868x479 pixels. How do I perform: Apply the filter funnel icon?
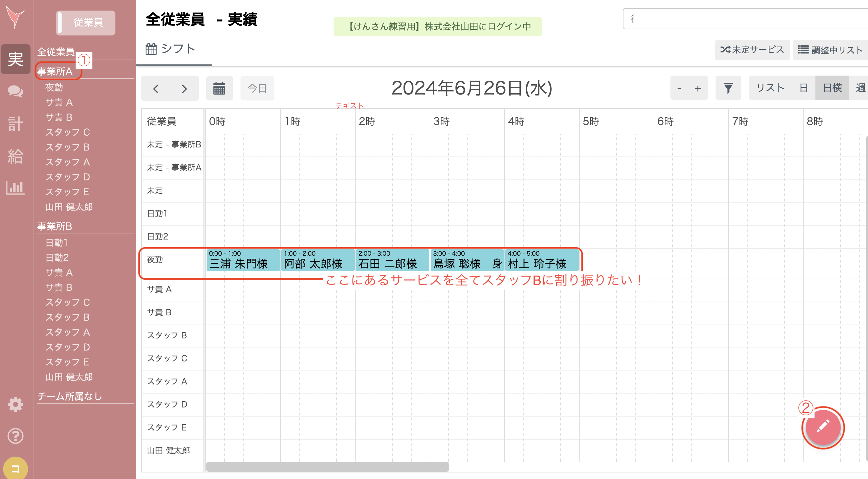point(728,88)
